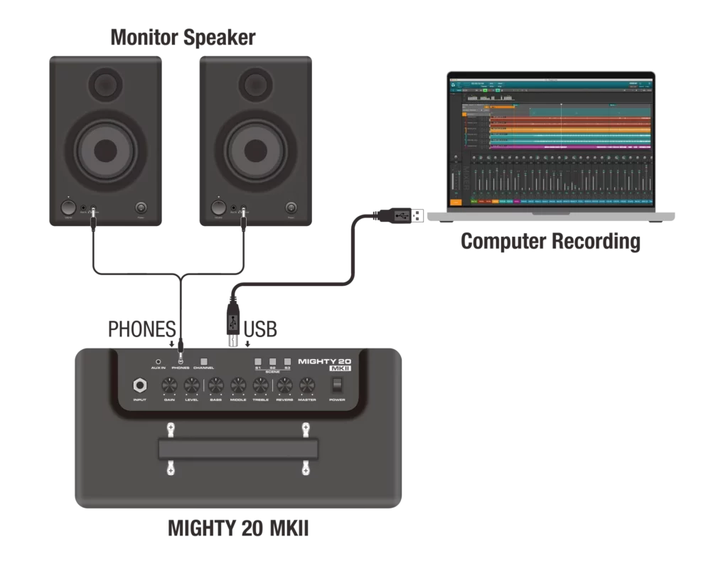Image resolution: width=728 pixels, height=571 pixels.
Task: Click the USB-A plug near the laptop
Action: (x=400, y=215)
